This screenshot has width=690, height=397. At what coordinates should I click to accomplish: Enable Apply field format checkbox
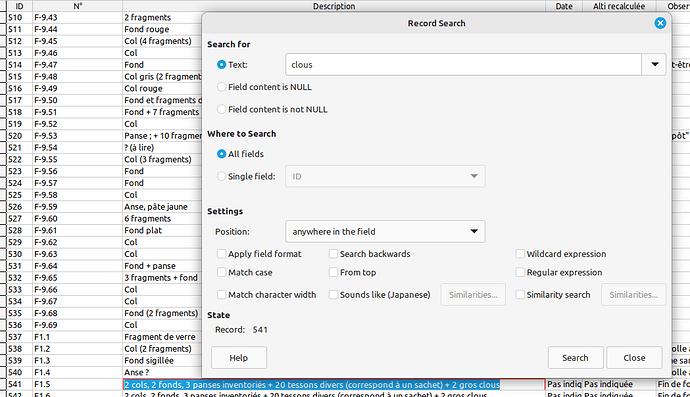click(221, 254)
